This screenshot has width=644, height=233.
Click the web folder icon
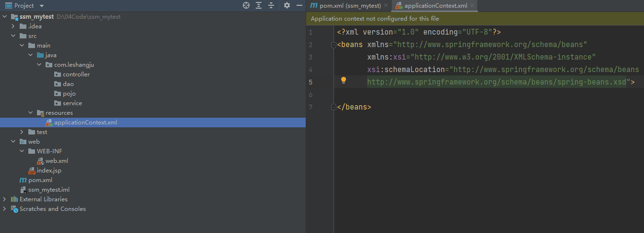[23, 142]
